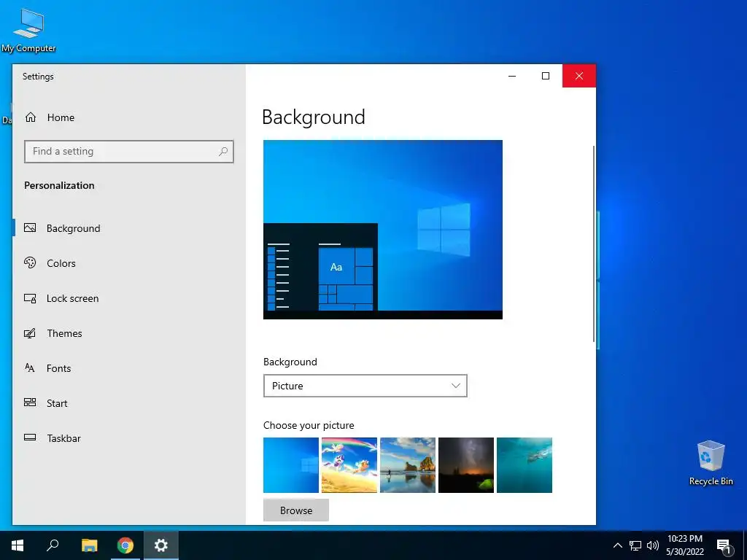Click the Choose your picture label

(309, 425)
